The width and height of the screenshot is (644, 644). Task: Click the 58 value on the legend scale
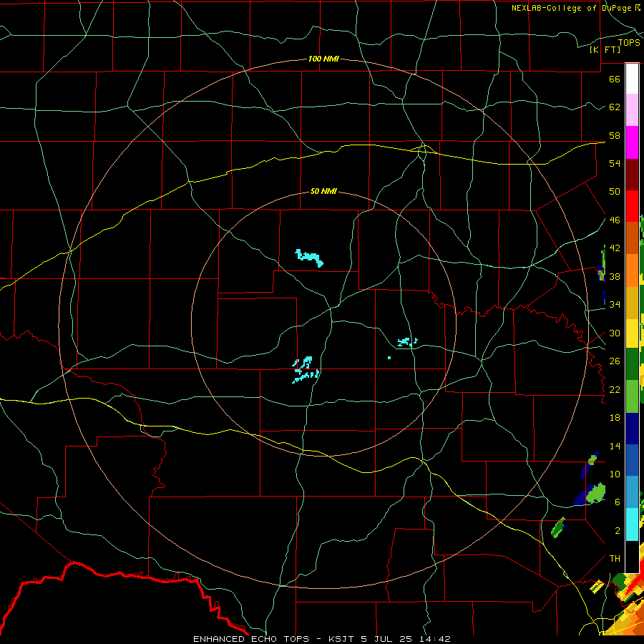click(615, 135)
